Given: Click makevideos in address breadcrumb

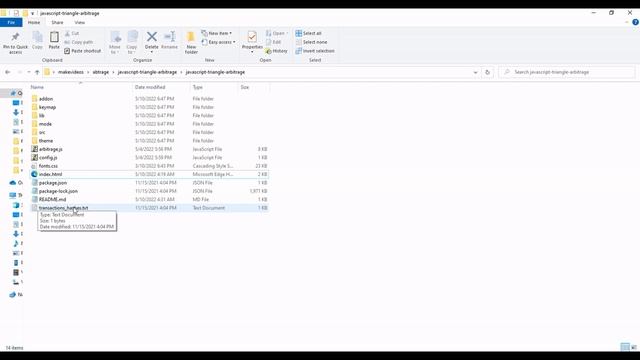Looking at the screenshot, I should coord(71,72).
